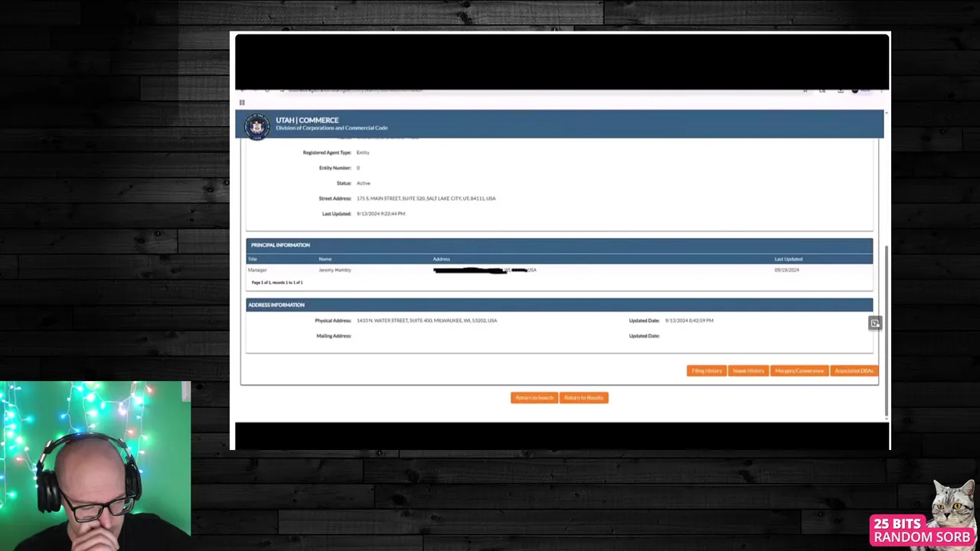The width and height of the screenshot is (980, 551).
Task: Select the Updated Date 9/13/2024 8:42:59 PM
Action: point(689,321)
